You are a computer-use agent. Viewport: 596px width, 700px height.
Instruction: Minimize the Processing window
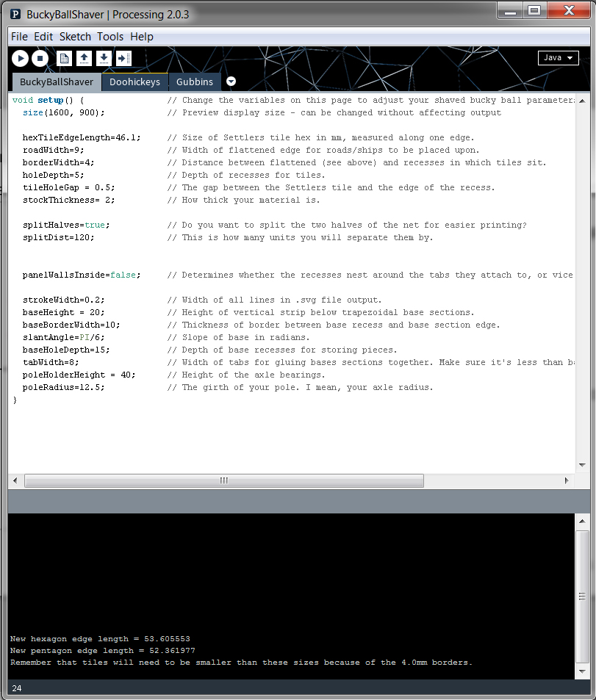click(x=510, y=11)
